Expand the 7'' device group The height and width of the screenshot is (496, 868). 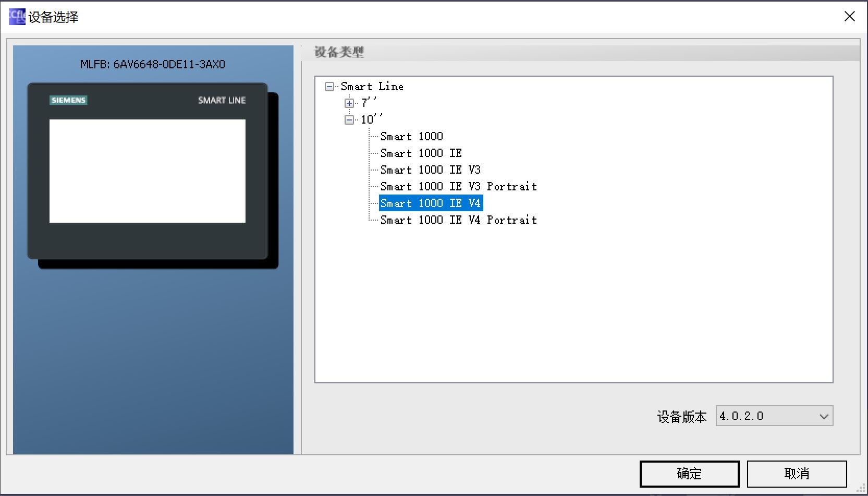[x=349, y=103]
